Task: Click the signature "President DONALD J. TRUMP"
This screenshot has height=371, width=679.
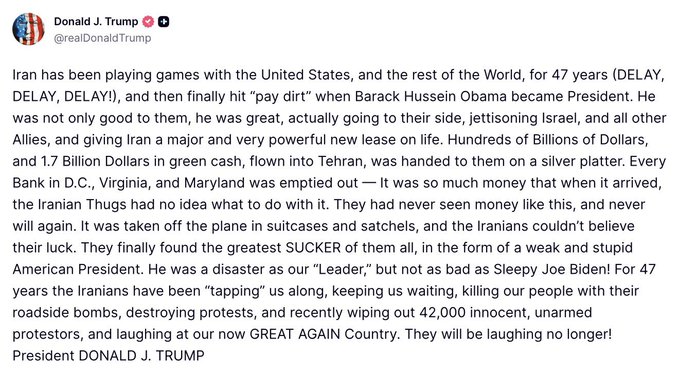Action: pos(108,356)
